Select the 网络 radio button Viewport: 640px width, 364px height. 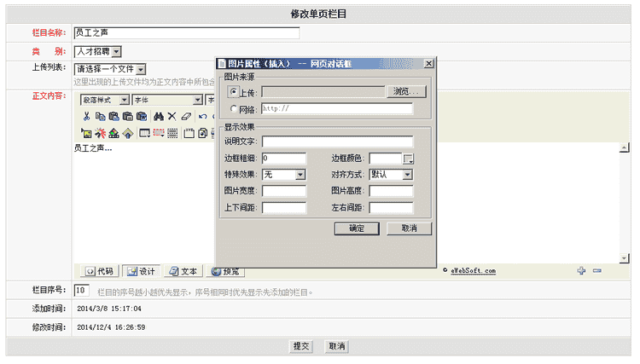234,109
